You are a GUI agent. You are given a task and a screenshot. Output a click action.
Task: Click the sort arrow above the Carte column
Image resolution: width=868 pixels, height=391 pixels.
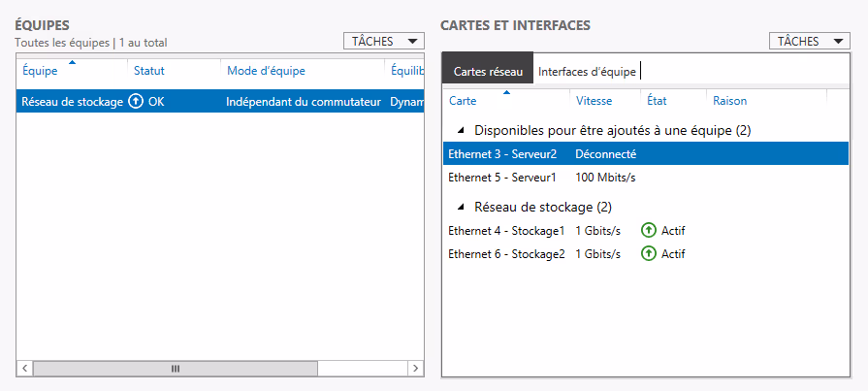(x=505, y=92)
